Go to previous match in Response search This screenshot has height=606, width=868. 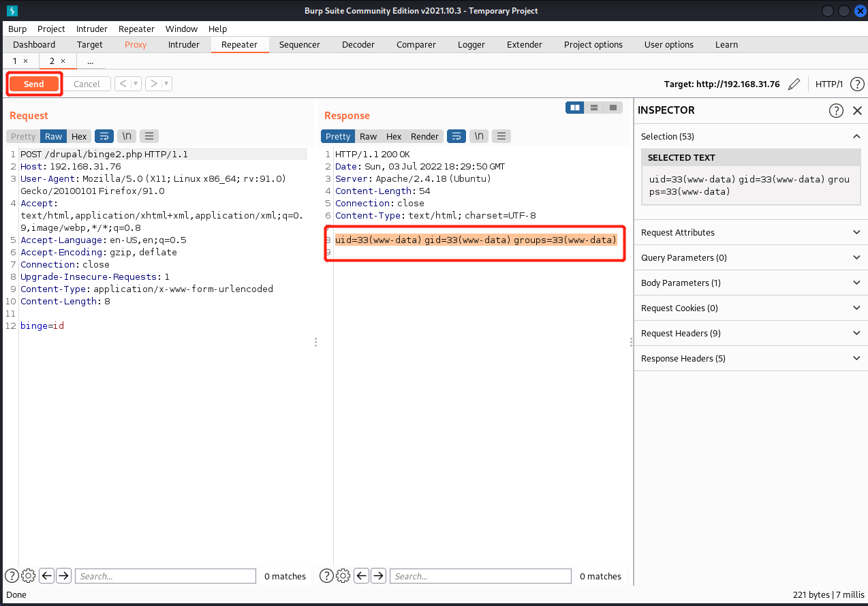[x=362, y=575]
